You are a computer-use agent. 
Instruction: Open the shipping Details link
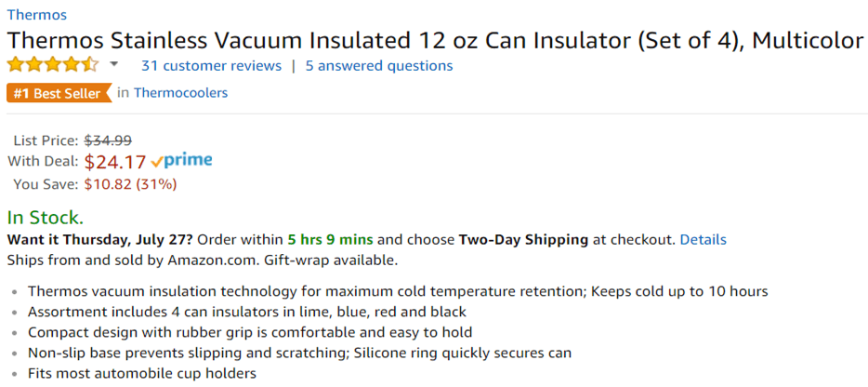(x=703, y=240)
